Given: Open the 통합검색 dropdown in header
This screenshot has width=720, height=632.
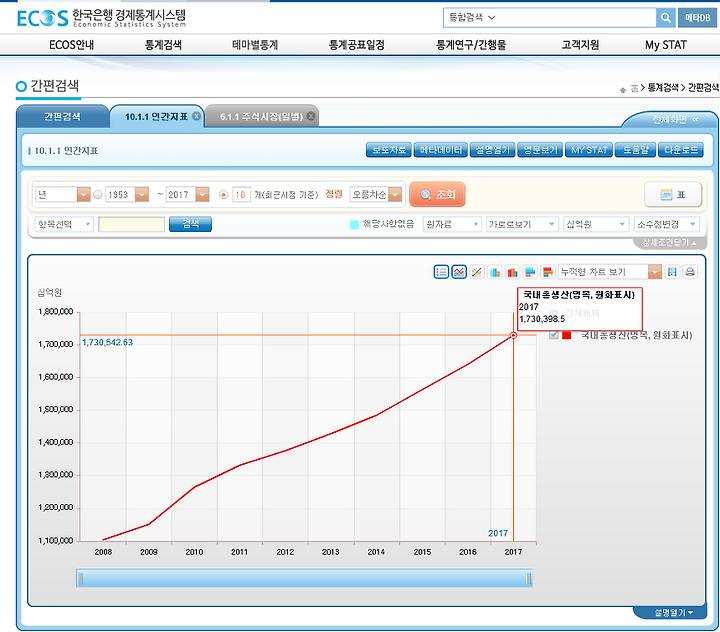Looking at the screenshot, I should 472,18.
